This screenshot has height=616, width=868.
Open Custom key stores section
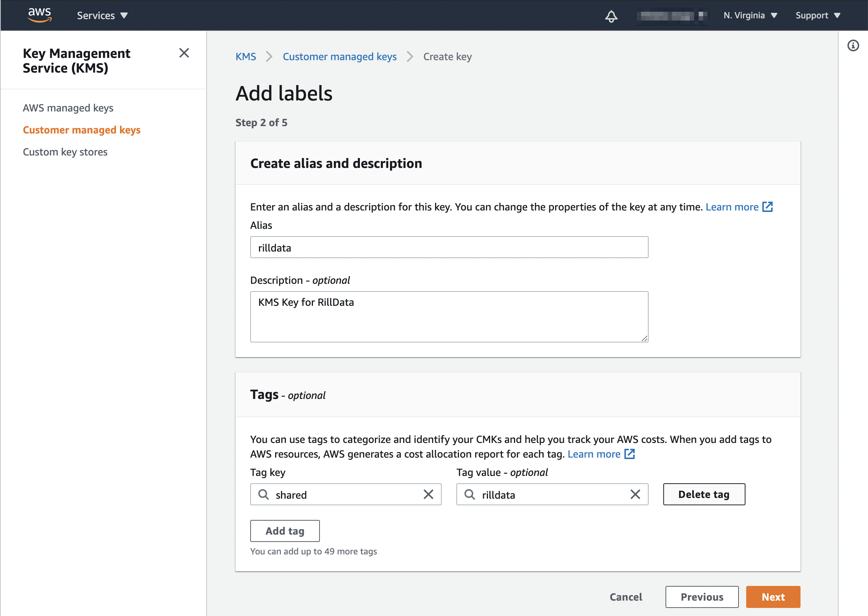[x=65, y=152]
